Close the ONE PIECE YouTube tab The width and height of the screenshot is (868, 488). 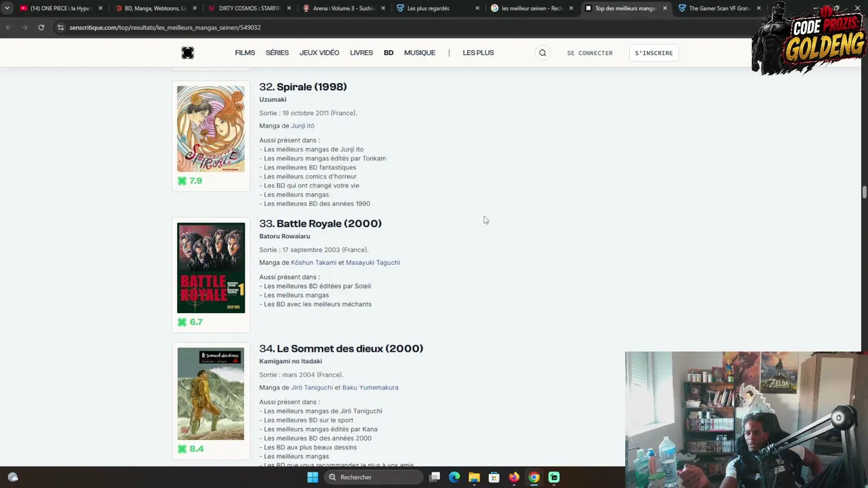100,8
